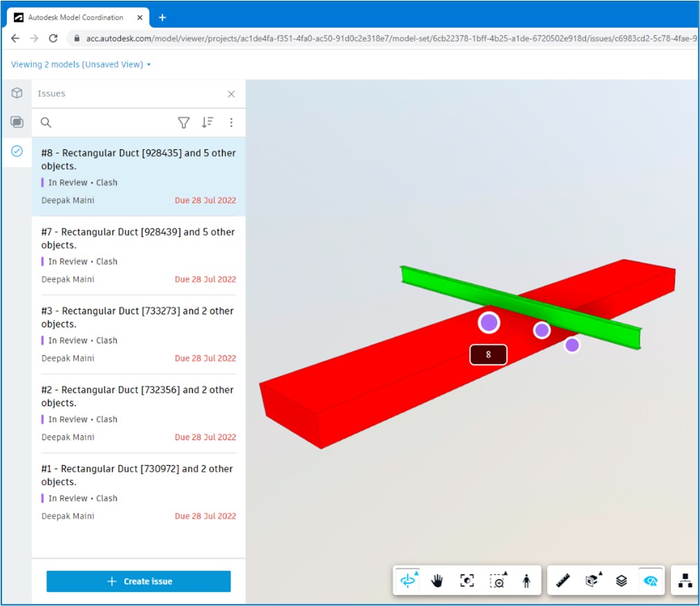The height and width of the screenshot is (606, 700).
Task: Choose the Zoom window tool
Action: tap(497, 581)
